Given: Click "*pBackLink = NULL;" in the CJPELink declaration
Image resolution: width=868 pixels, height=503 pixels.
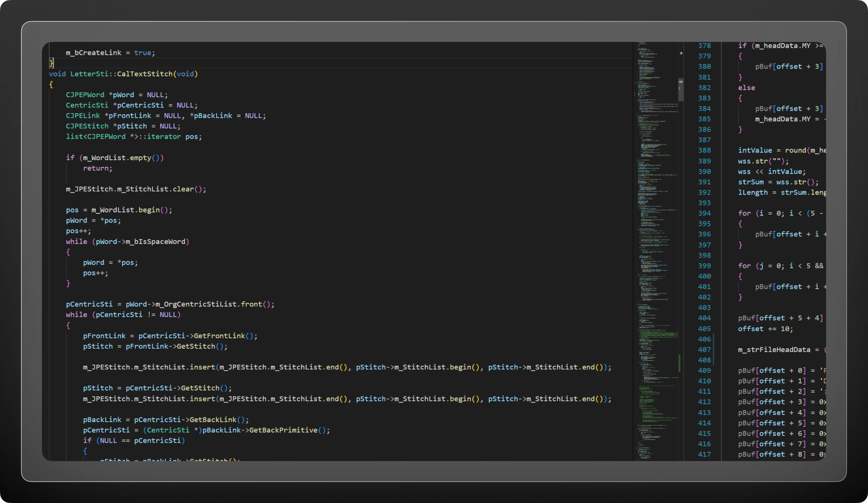Looking at the screenshot, I should 227,116.
